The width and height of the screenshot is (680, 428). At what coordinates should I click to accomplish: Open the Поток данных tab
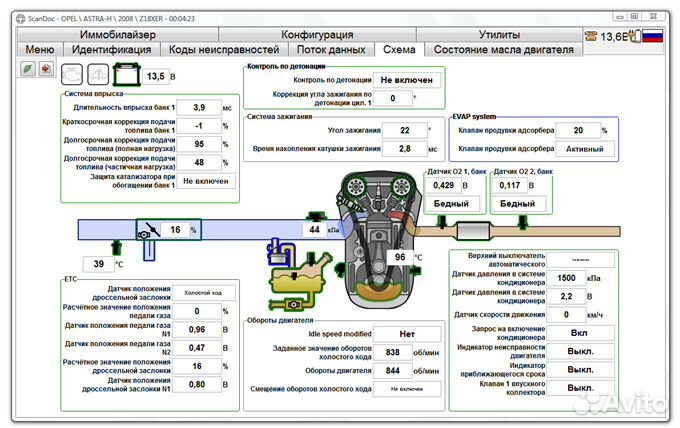[x=331, y=49]
